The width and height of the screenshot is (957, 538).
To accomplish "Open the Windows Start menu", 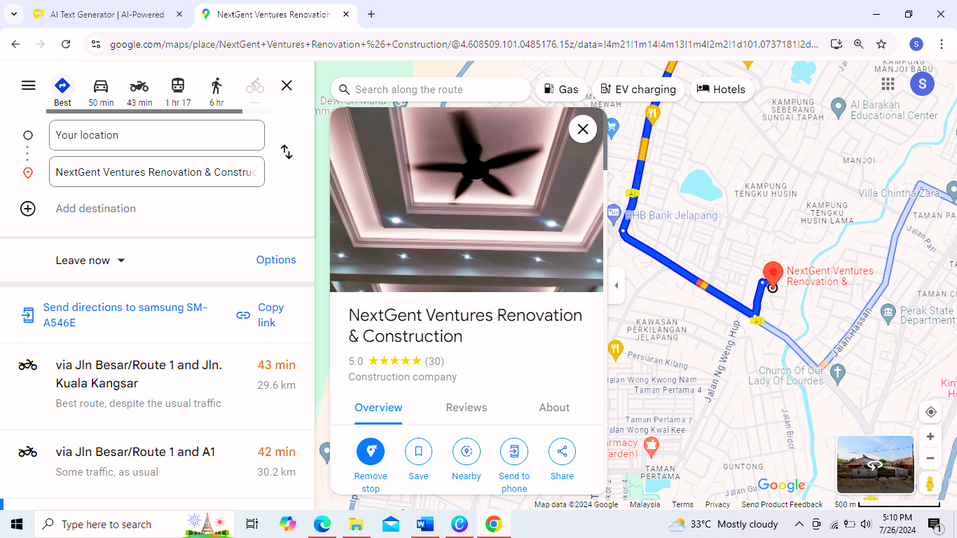I will [x=16, y=524].
